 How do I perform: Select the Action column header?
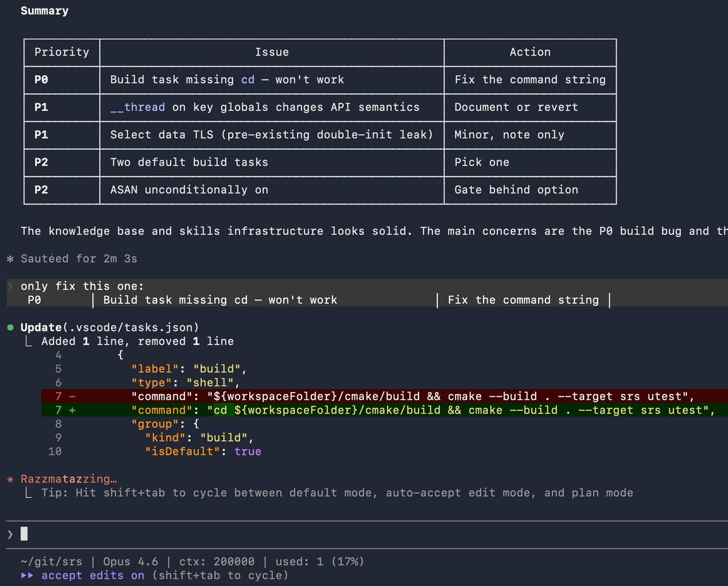[530, 52]
